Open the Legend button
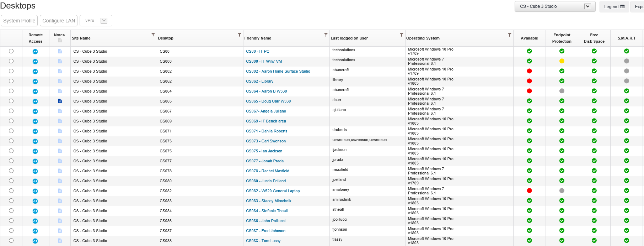This screenshot has width=644, height=246. pyautogui.click(x=614, y=6)
